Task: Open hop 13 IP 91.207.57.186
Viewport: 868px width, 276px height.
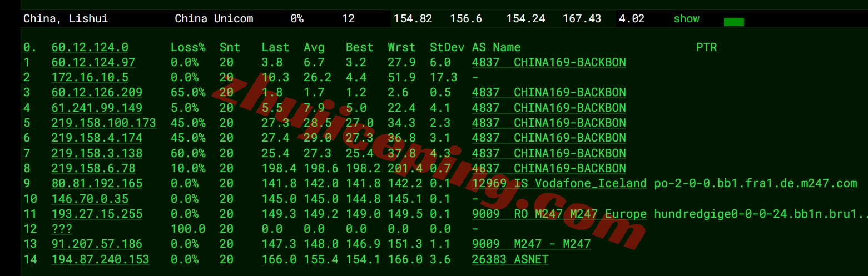Action: [x=97, y=244]
